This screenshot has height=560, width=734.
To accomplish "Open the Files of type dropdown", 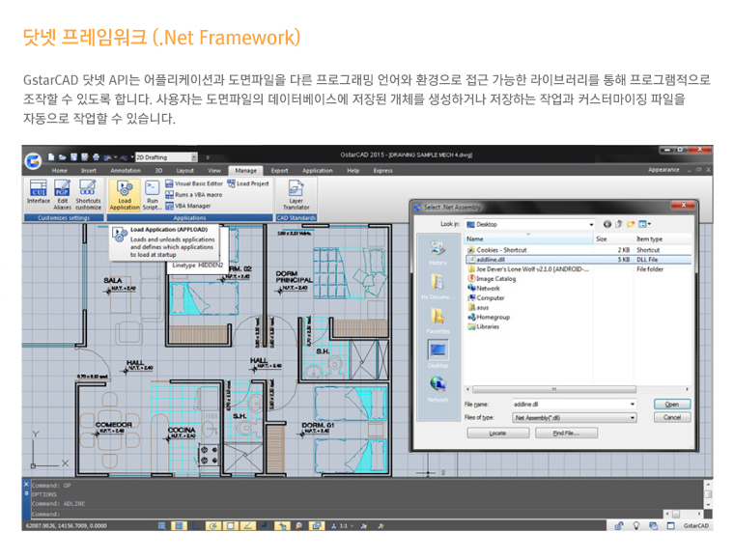I will click(634, 418).
